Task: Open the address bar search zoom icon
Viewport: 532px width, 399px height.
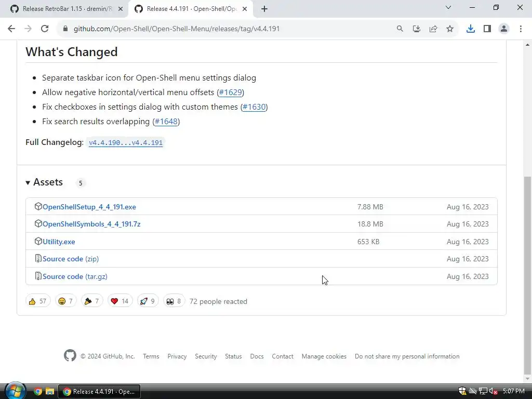Action: pos(400,29)
